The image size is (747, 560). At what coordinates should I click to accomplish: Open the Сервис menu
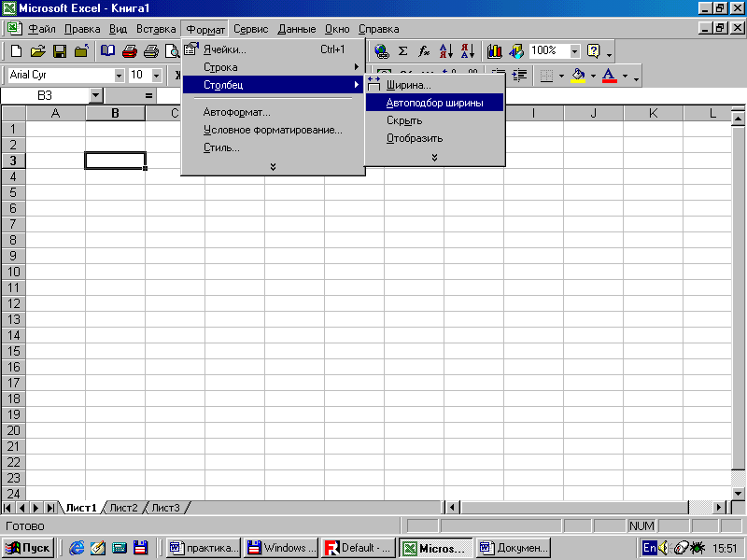click(x=250, y=29)
